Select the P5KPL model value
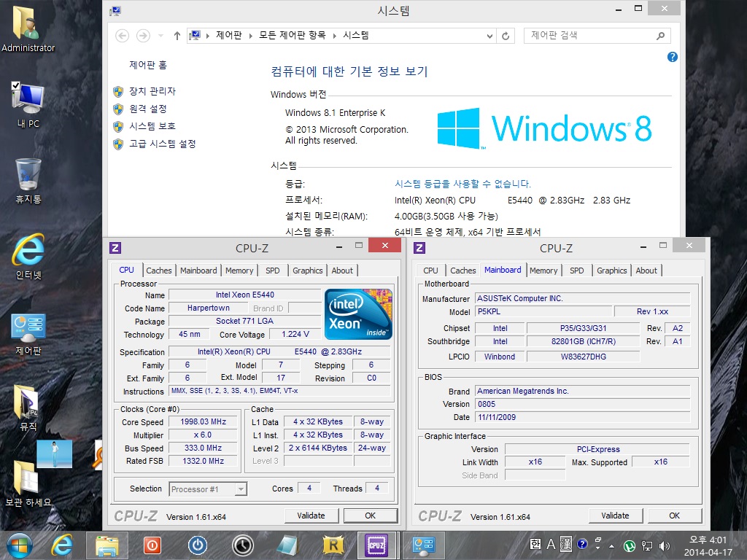 tap(543, 312)
